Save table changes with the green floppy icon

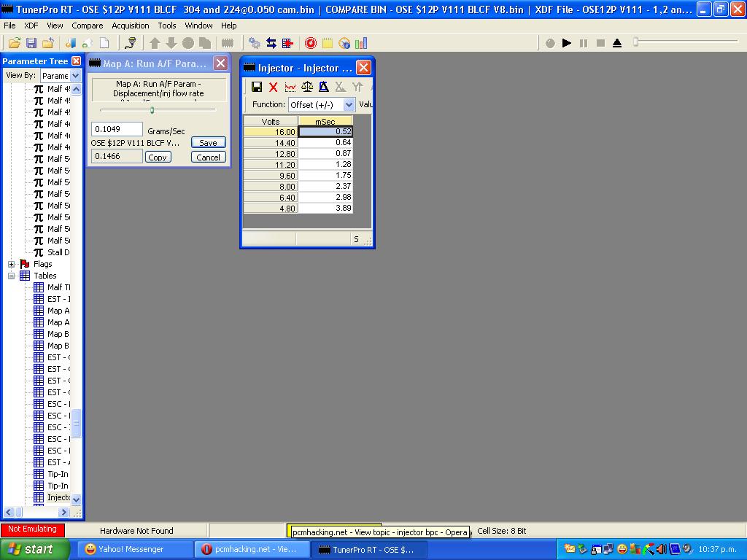pyautogui.click(x=257, y=87)
